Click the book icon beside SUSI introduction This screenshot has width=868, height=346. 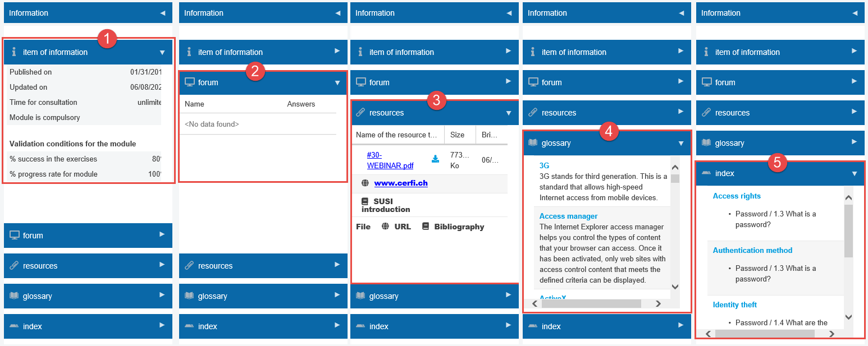tap(365, 201)
